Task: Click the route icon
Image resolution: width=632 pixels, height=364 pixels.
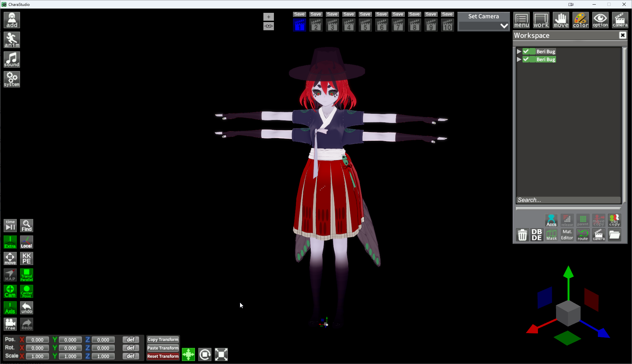Action: pyautogui.click(x=583, y=235)
